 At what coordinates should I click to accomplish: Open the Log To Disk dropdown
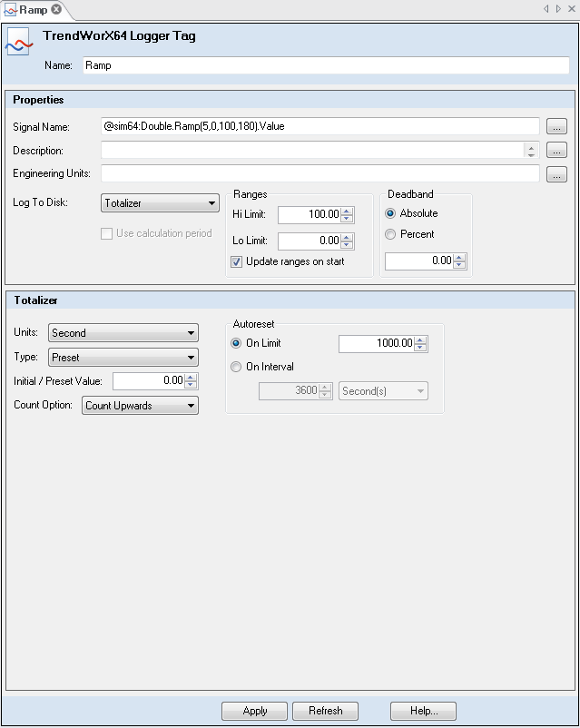coord(160,203)
